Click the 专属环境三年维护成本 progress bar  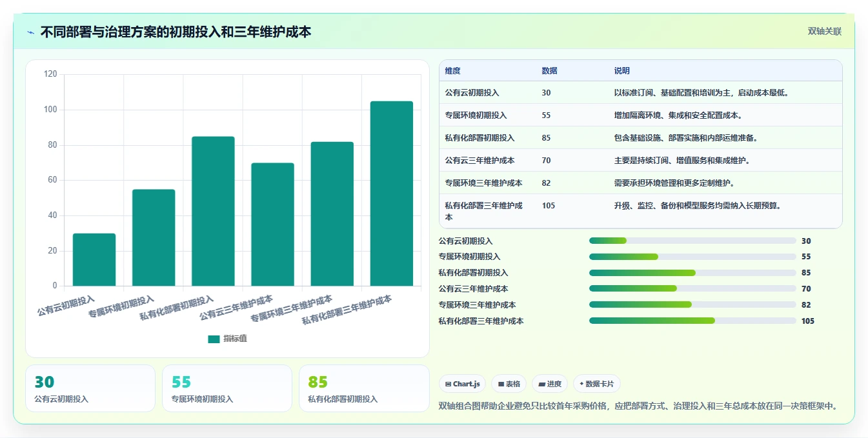pyautogui.click(x=692, y=304)
